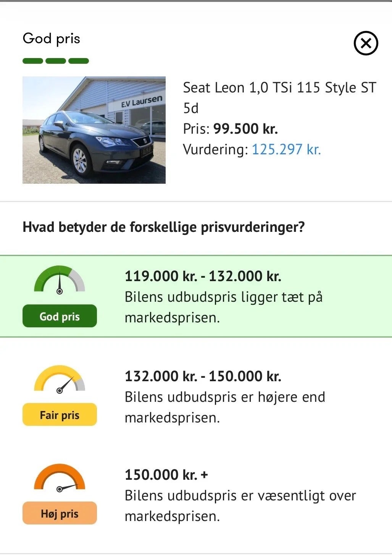Close the price rating popup
Viewport: 392px width, 555px height.
point(366,43)
